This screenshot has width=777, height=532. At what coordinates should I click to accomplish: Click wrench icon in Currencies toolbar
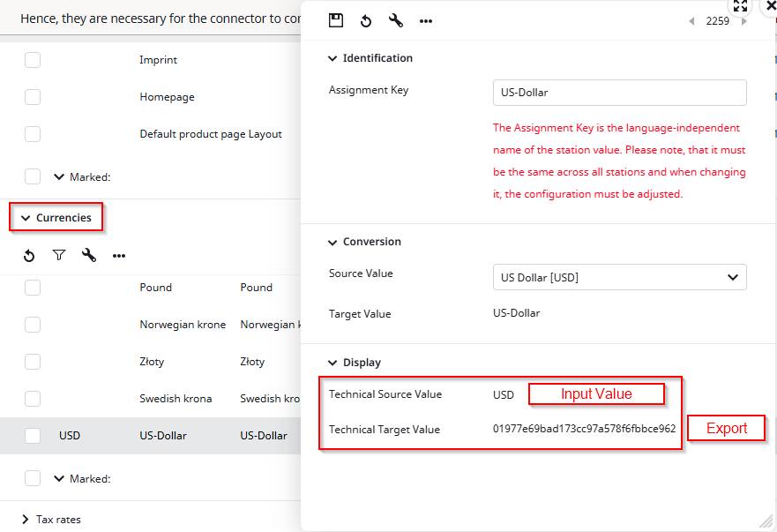point(89,256)
